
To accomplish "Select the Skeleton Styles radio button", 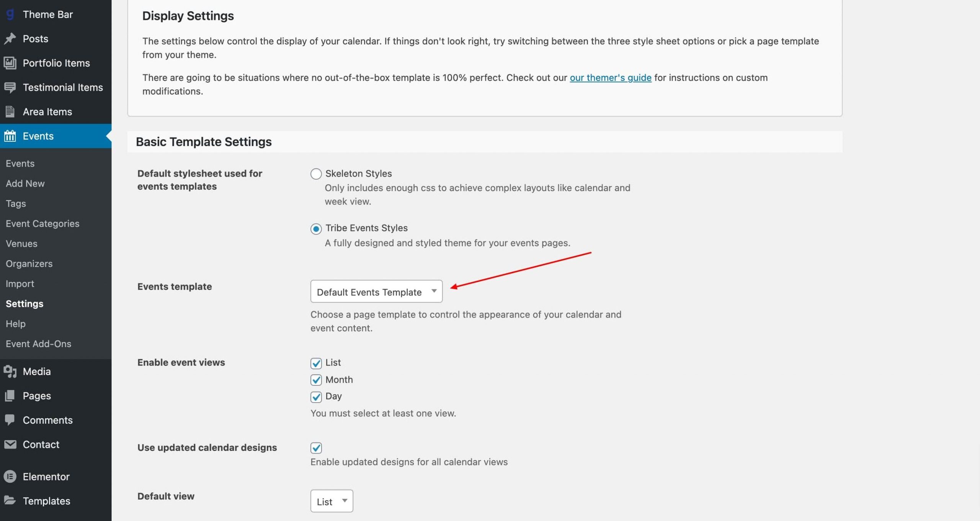I will click(x=316, y=174).
